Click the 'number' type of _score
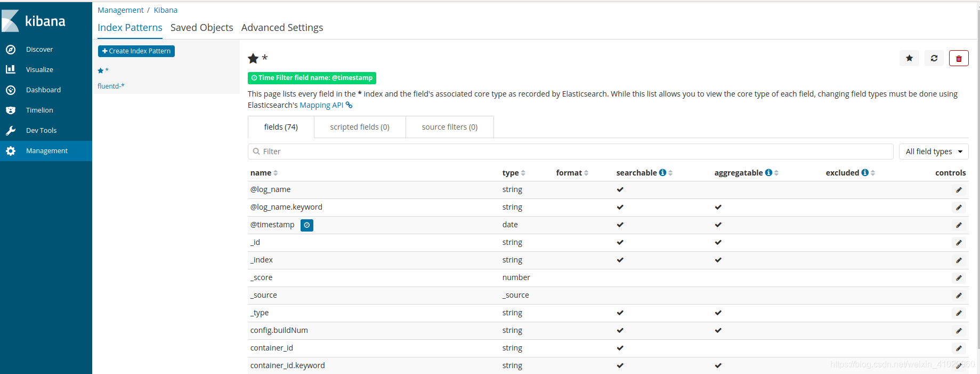 point(516,277)
